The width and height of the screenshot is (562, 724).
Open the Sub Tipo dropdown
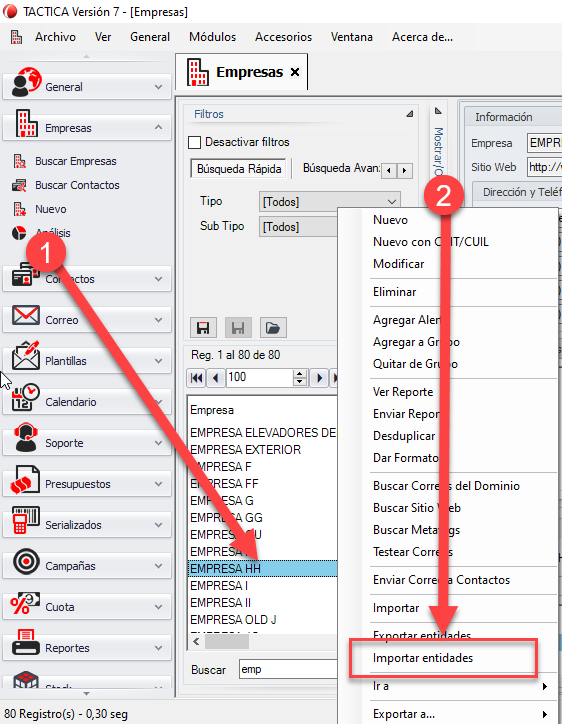(298, 227)
